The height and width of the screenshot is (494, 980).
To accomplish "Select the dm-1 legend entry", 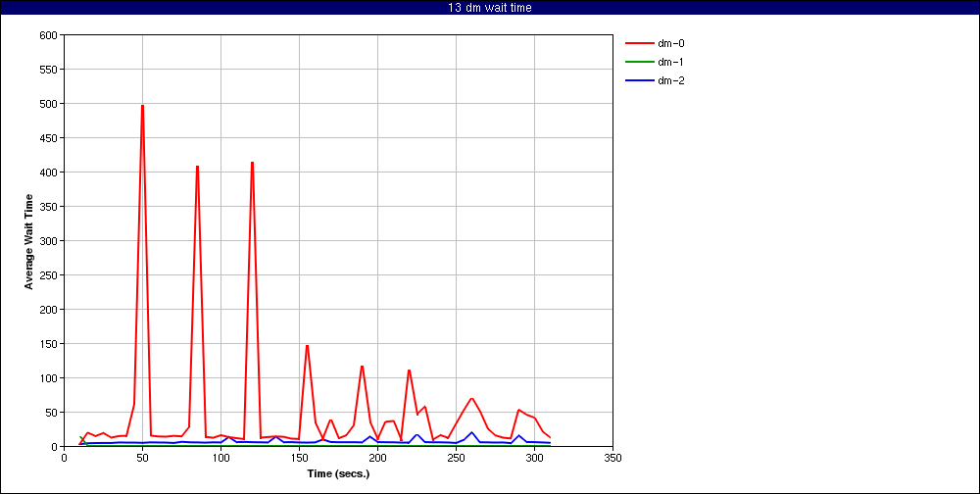I will pos(655,62).
